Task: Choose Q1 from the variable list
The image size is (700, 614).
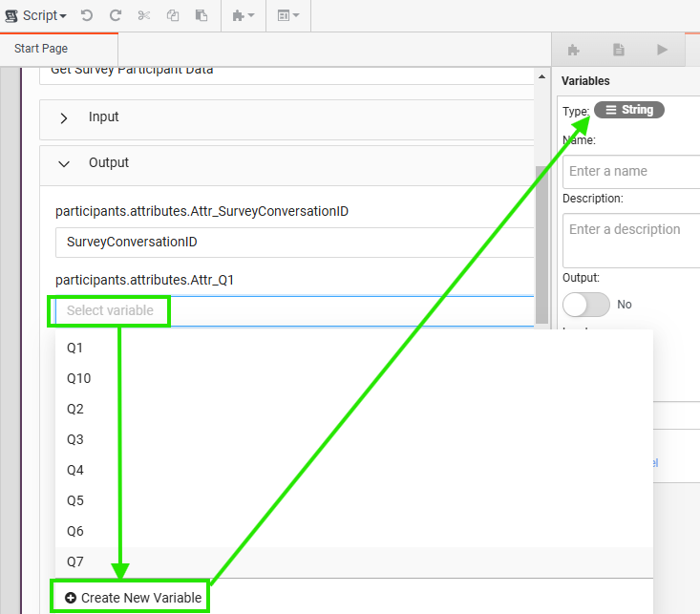Action: click(x=354, y=348)
